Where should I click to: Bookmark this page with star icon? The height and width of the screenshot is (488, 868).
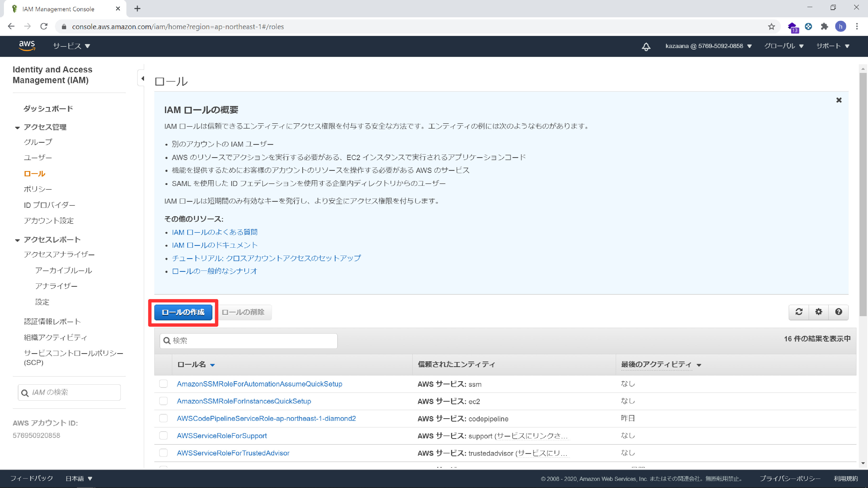[x=772, y=26]
